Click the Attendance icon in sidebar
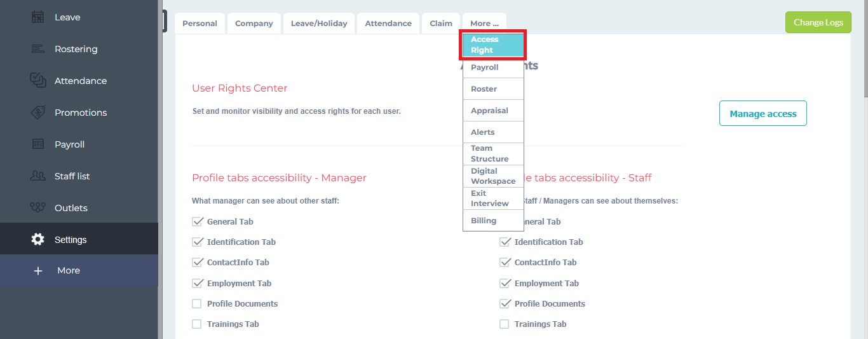This screenshot has width=868, height=339. click(37, 81)
